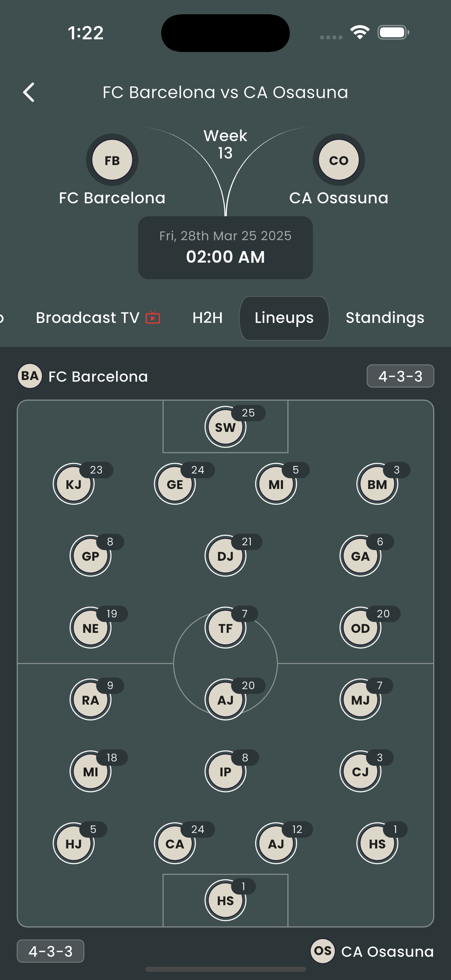Select player RA with number 9
The height and width of the screenshot is (980, 451).
tap(91, 699)
